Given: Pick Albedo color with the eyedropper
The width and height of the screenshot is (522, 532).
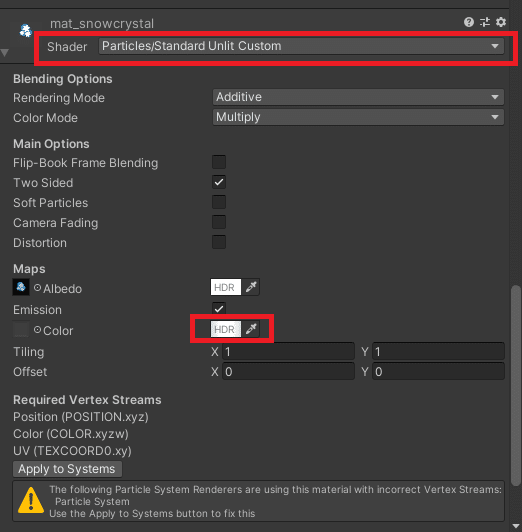Looking at the screenshot, I should 251,287.
